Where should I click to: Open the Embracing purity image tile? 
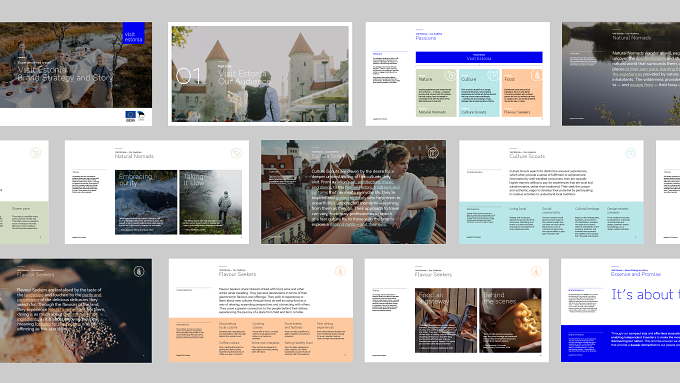pyautogui.click(x=146, y=202)
